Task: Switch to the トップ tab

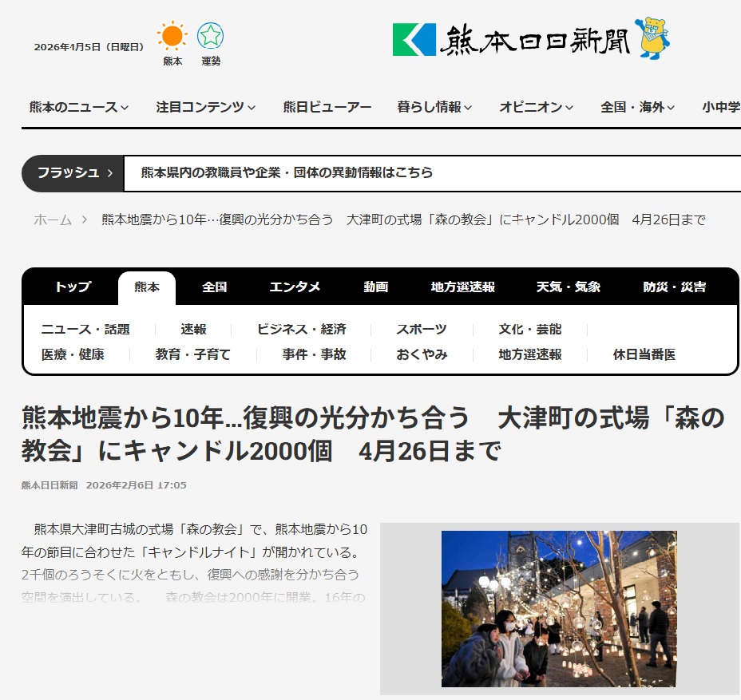Action: [x=73, y=287]
